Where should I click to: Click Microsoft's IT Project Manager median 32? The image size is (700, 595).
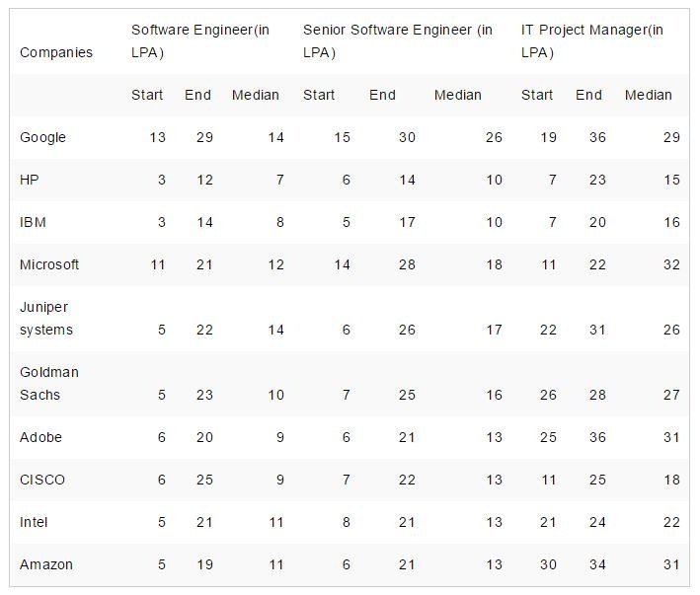pos(671,264)
